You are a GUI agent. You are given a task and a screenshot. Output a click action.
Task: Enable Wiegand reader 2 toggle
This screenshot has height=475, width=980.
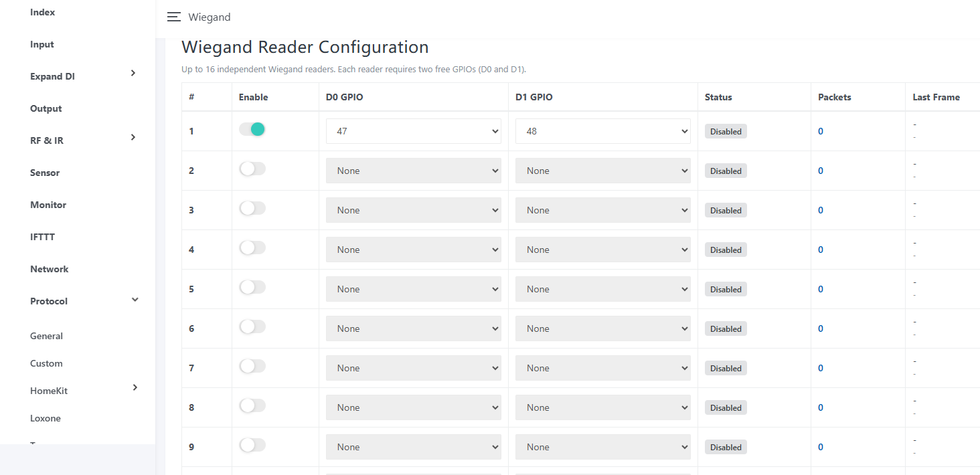(252, 169)
